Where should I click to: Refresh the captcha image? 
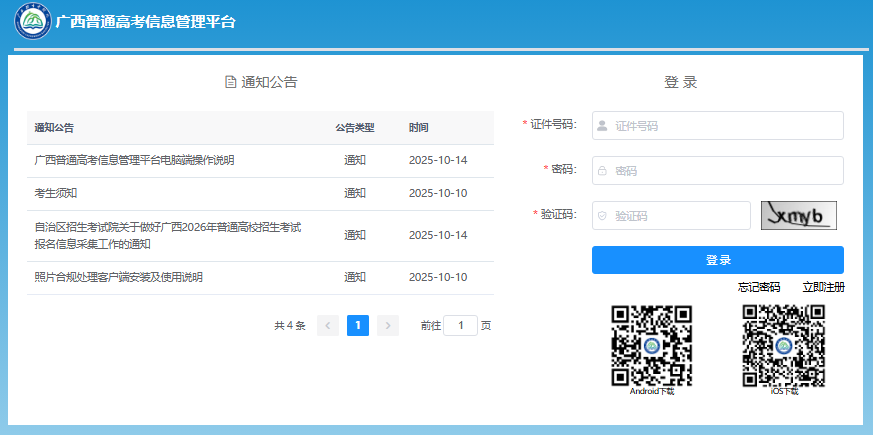(x=798, y=216)
